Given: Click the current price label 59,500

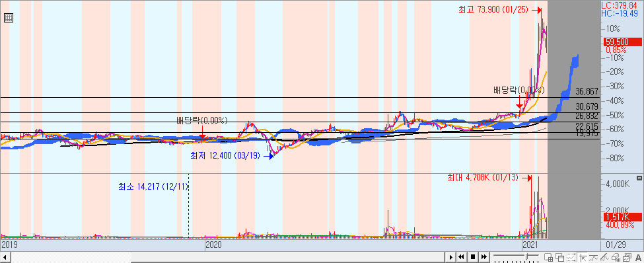Looking at the screenshot, I should pyautogui.click(x=623, y=42).
